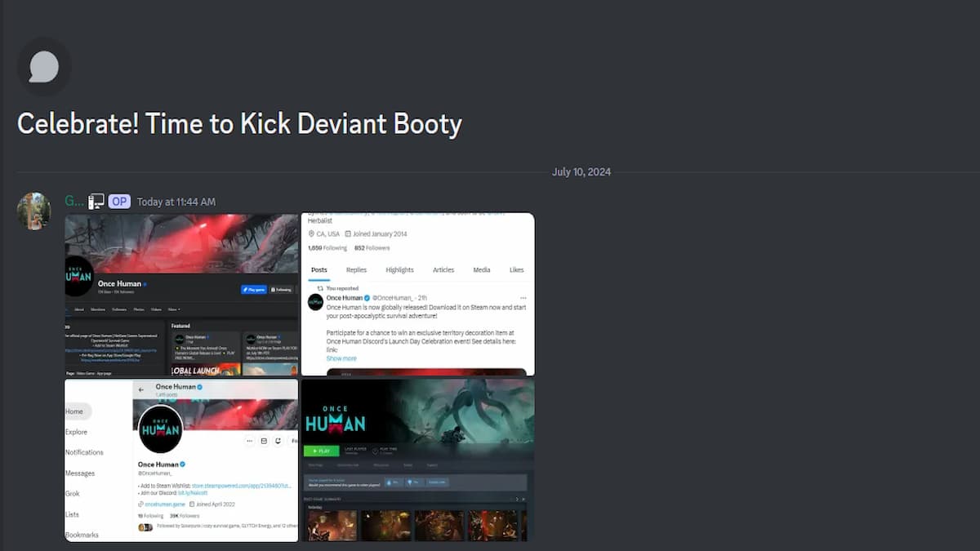Toggle the Following button on Facebook page
The width and height of the screenshot is (980, 551).
(x=282, y=289)
